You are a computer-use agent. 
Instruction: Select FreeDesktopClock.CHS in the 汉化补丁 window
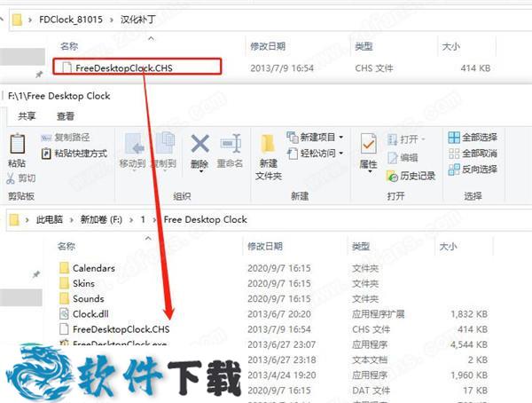pyautogui.click(x=123, y=68)
